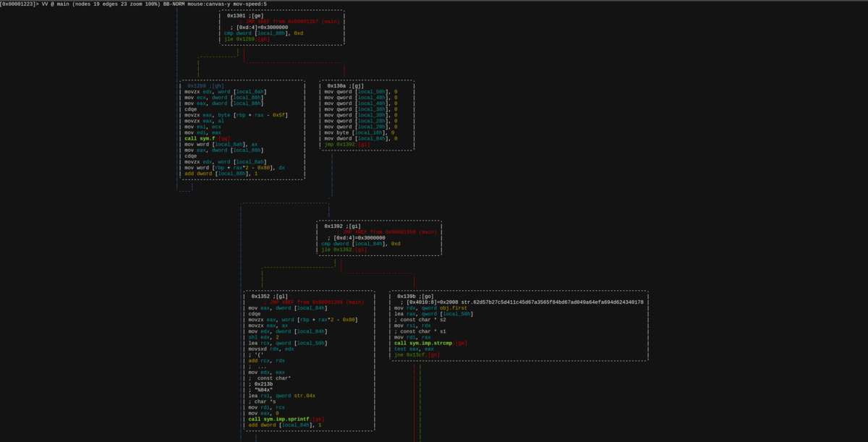Click the BB-NORM graph mode label
This screenshot has height=442, width=868.
pyautogui.click(x=173, y=4)
